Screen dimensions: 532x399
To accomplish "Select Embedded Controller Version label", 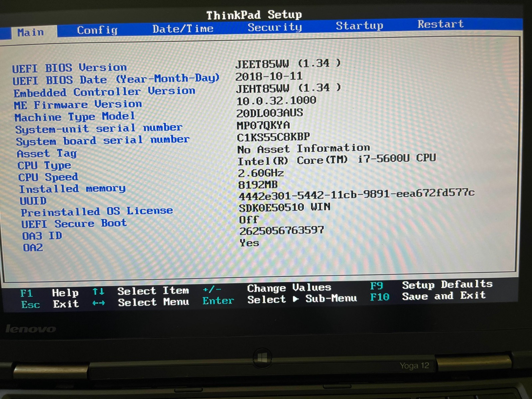I will pyautogui.click(x=104, y=92).
